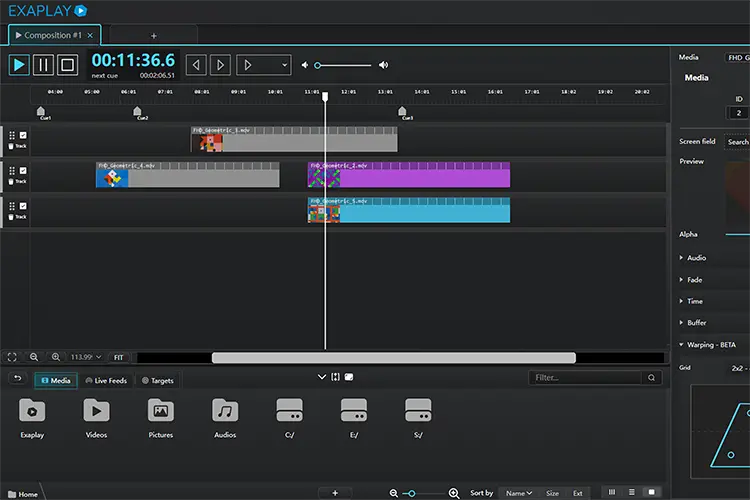
Task: Click the second track's trash icon
Action: pos(11,182)
